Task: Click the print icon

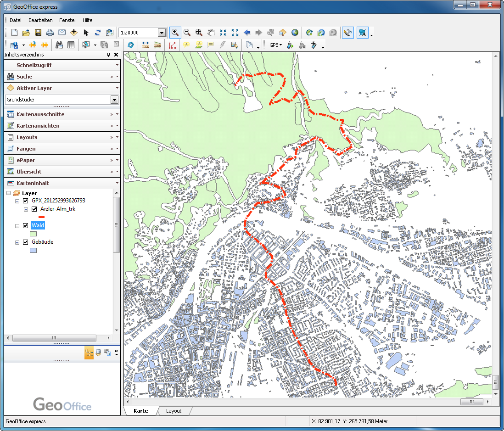Action: click(x=49, y=32)
